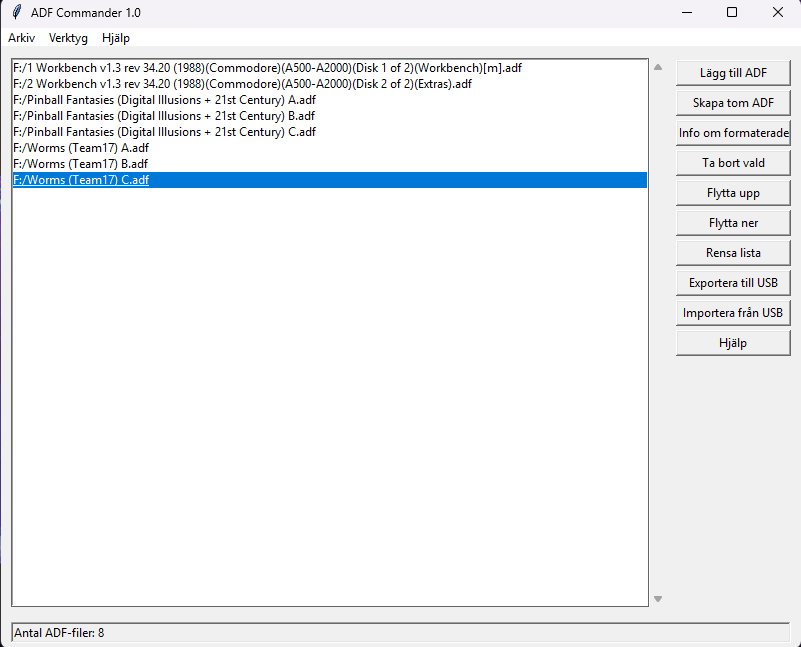This screenshot has height=647, width=801.
Task: Click the scrollbar down arrow
Action: tap(658, 599)
